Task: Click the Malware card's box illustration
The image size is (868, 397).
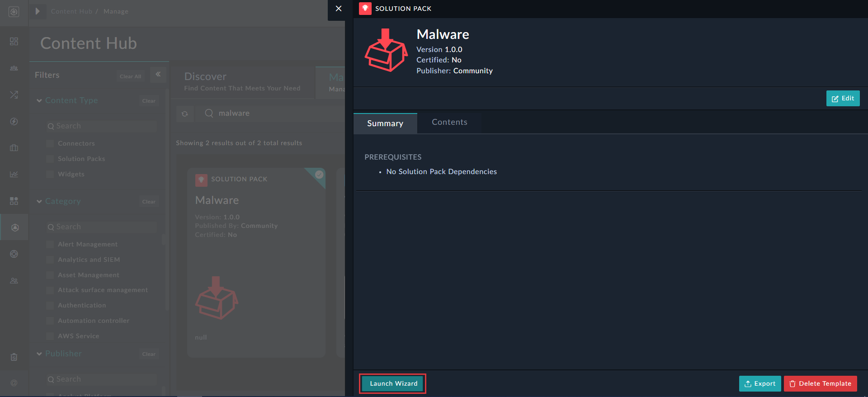Action: (217, 298)
